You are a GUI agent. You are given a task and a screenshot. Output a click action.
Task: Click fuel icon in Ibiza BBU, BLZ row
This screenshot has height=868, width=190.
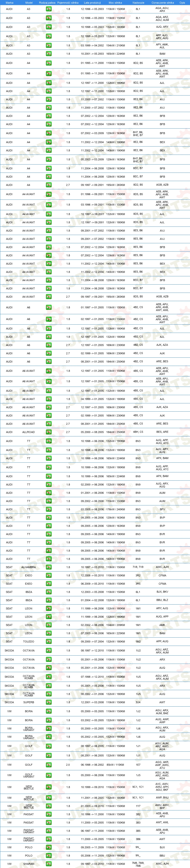click(x=49, y=600)
